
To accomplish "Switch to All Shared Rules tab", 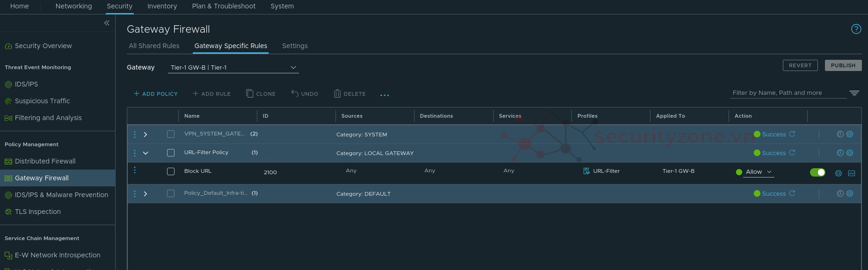I will (x=154, y=46).
